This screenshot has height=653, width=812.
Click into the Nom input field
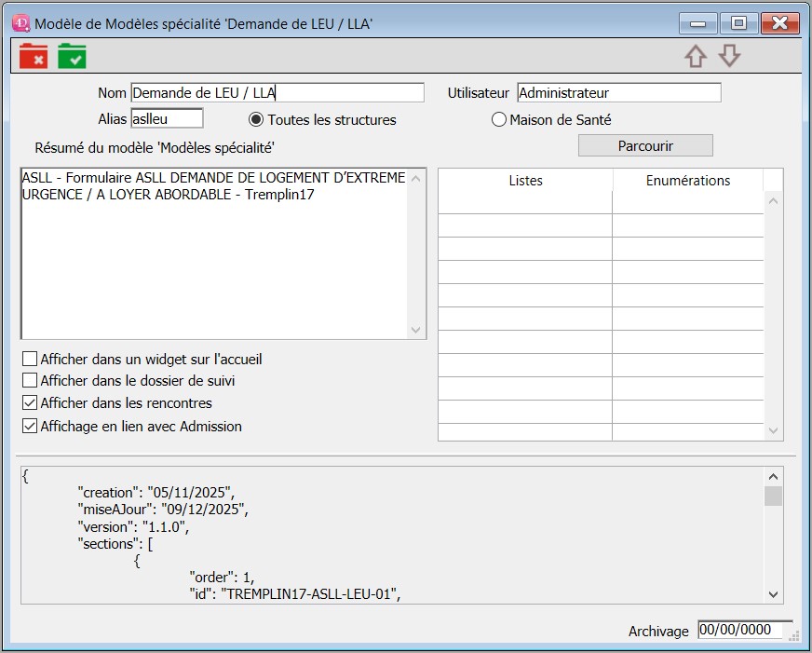277,93
